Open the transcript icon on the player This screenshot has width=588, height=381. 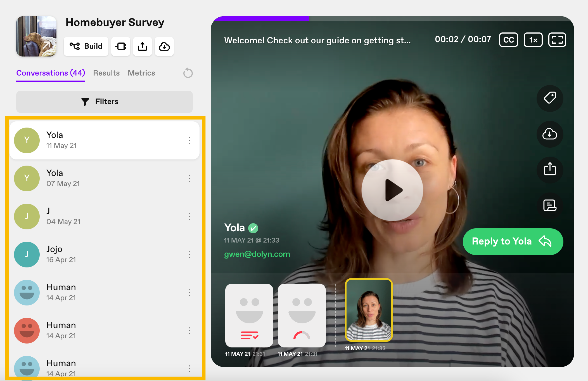tap(550, 205)
